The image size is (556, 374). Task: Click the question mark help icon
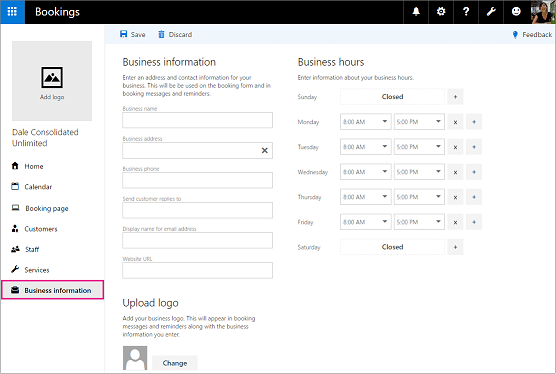click(466, 12)
